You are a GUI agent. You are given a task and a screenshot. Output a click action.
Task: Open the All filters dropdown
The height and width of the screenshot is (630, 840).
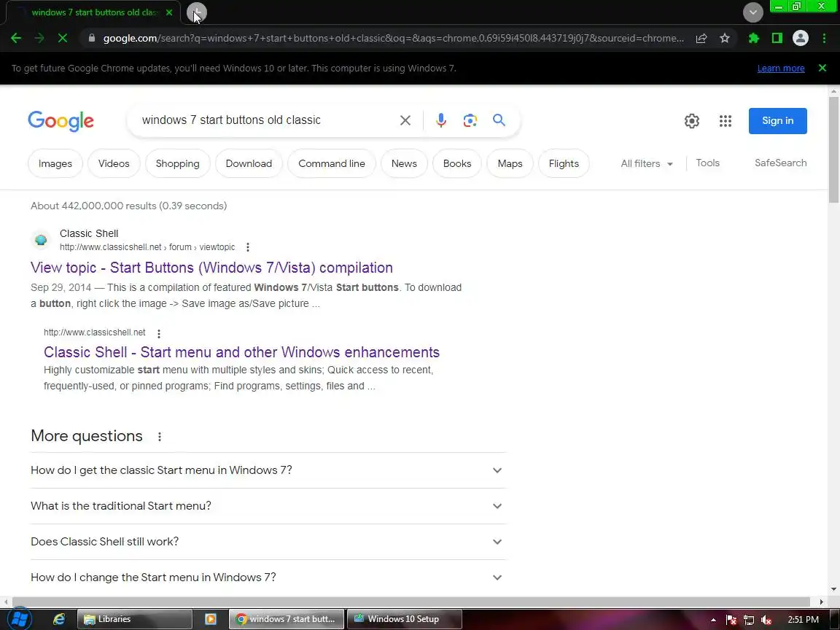(x=647, y=163)
